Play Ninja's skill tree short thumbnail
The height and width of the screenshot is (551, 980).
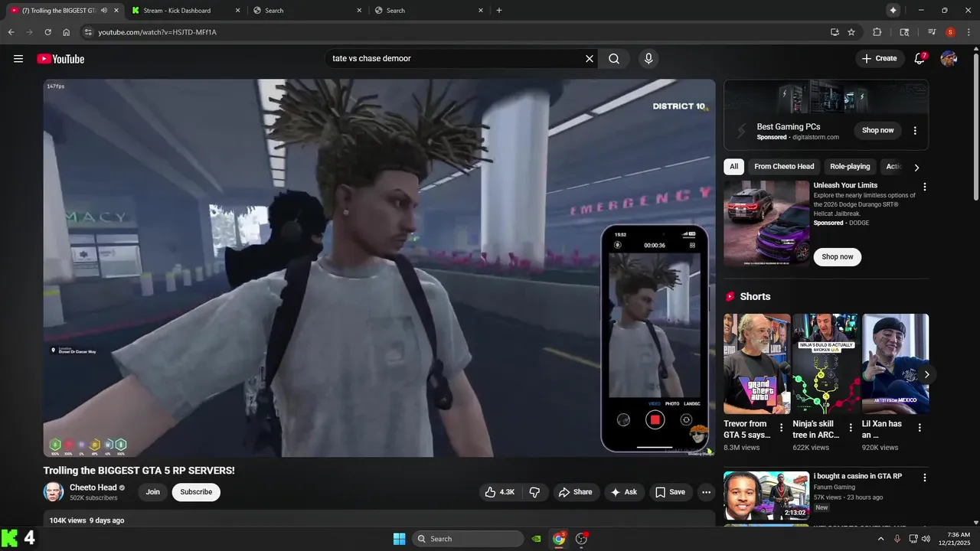826,364
